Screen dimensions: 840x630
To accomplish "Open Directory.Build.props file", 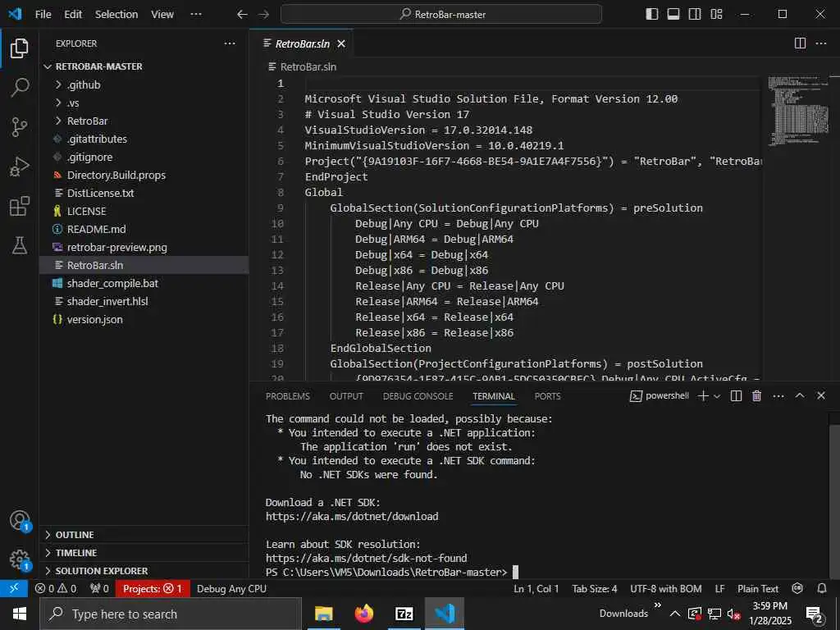I will point(144,176).
